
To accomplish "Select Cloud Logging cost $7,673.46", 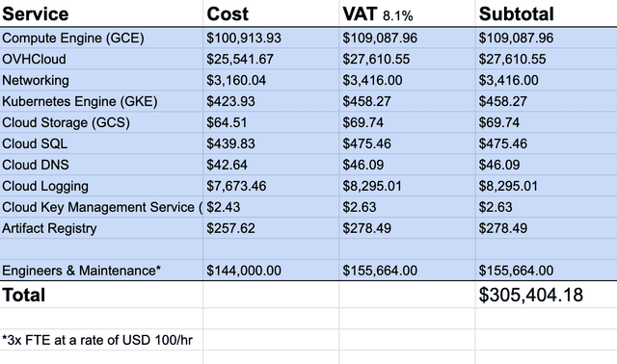I will coord(271,186).
